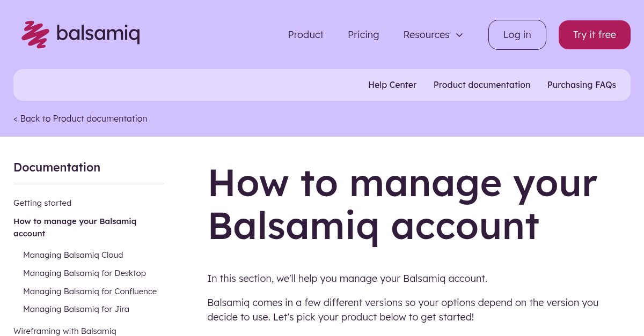The image size is (644, 336).
Task: Select How to manage your Balsamiq account
Action: 75,227
